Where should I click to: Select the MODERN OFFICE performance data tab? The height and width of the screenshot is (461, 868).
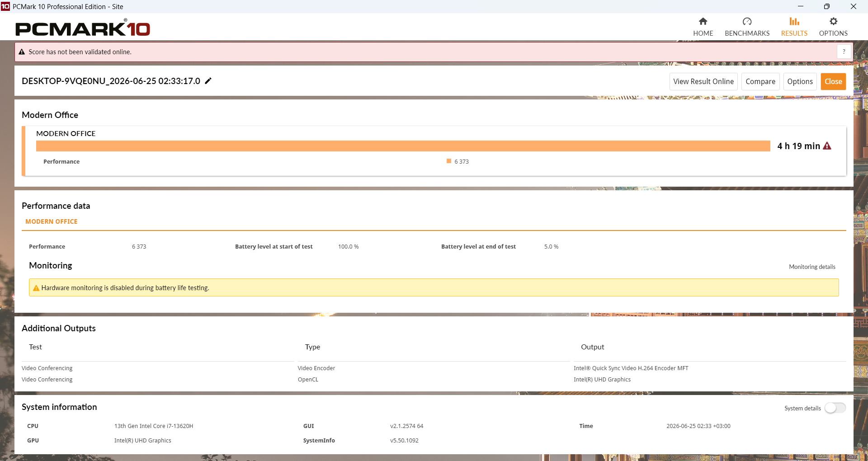point(52,221)
